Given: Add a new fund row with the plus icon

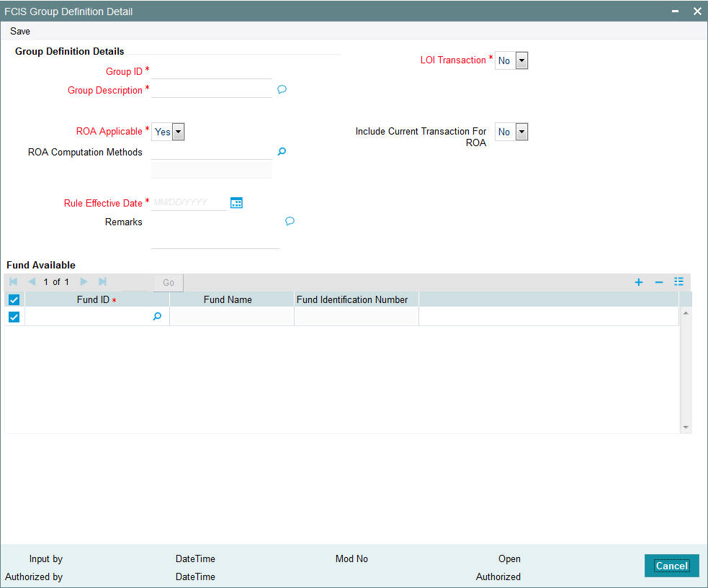Looking at the screenshot, I should coord(638,281).
